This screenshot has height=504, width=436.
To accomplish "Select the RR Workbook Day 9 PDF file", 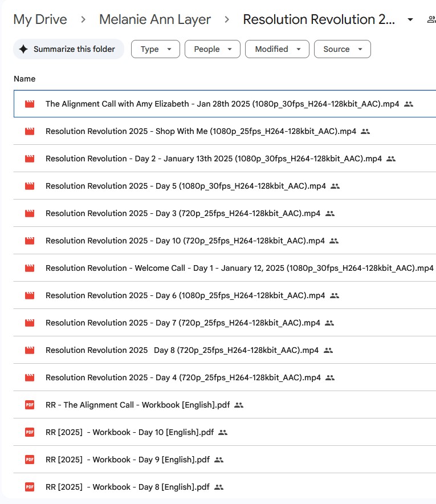I will click(128, 460).
